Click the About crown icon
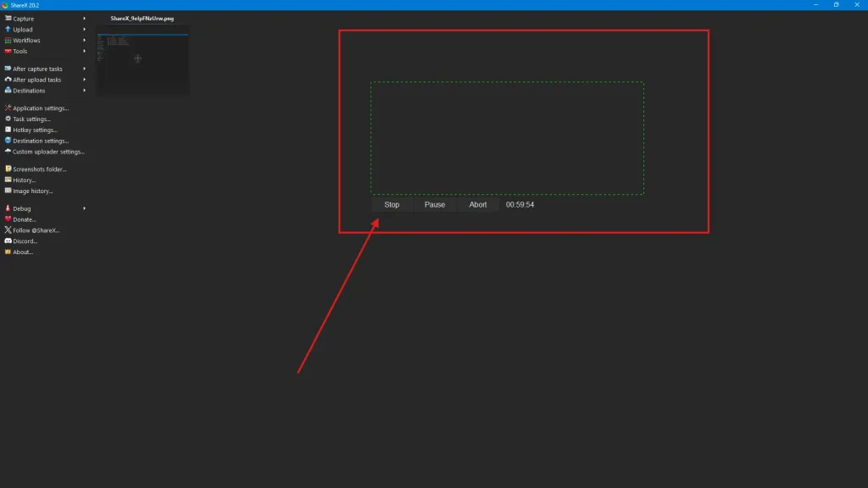868x488 pixels. tap(8, 252)
